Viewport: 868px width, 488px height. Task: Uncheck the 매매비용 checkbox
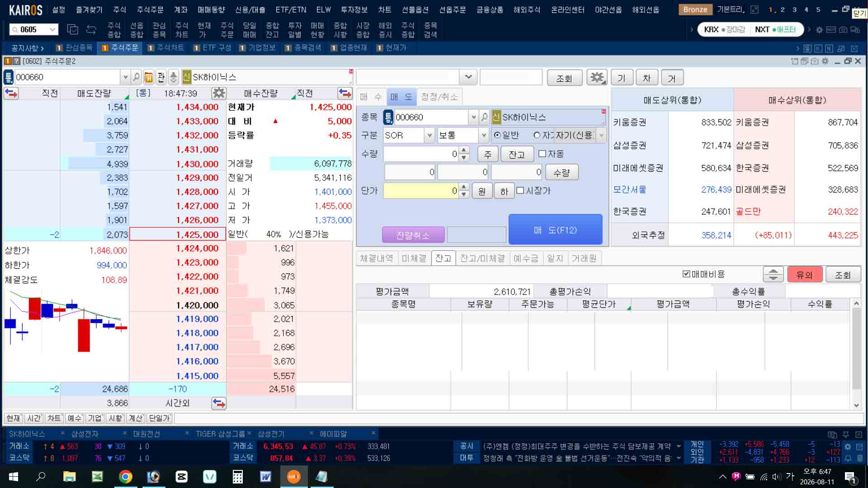tap(686, 274)
